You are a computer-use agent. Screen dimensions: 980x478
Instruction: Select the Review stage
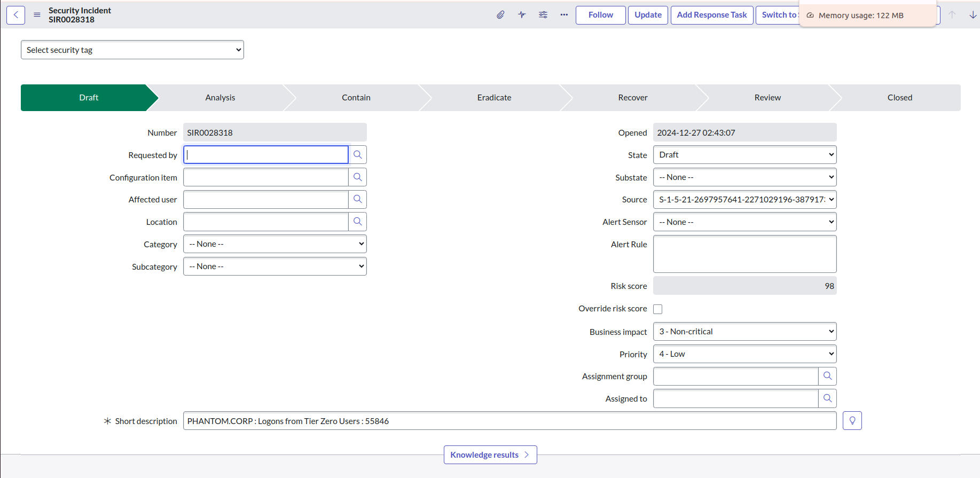pos(767,98)
